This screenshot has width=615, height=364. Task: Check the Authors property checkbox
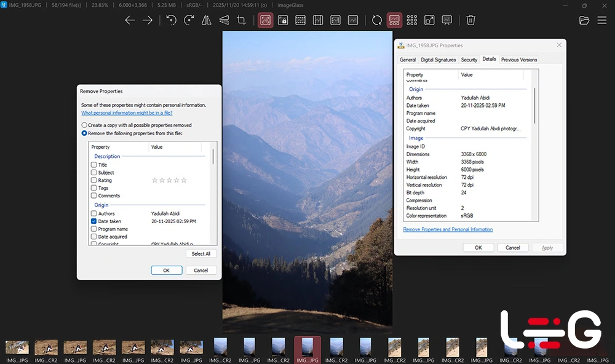point(94,213)
